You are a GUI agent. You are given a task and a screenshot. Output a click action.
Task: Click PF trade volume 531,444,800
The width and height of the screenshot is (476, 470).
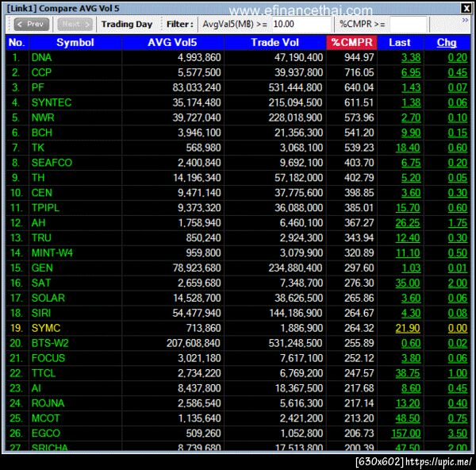pos(295,88)
